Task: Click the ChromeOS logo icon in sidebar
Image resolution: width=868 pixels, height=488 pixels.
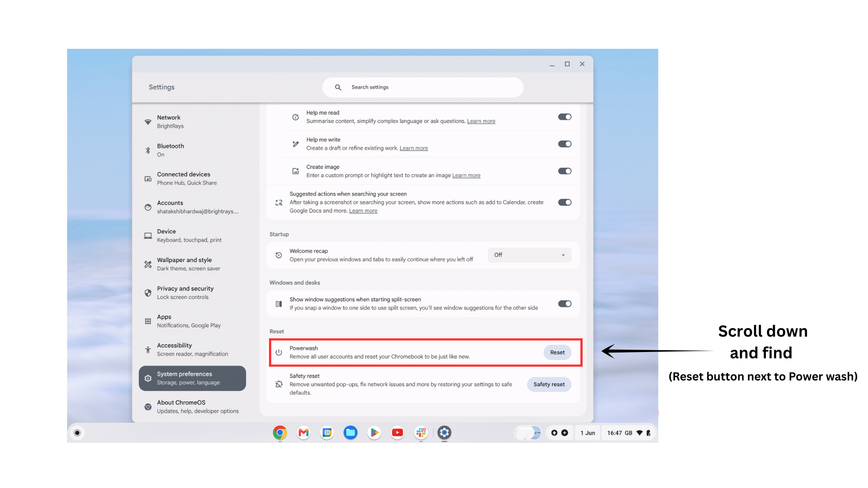Action: pyautogui.click(x=148, y=407)
